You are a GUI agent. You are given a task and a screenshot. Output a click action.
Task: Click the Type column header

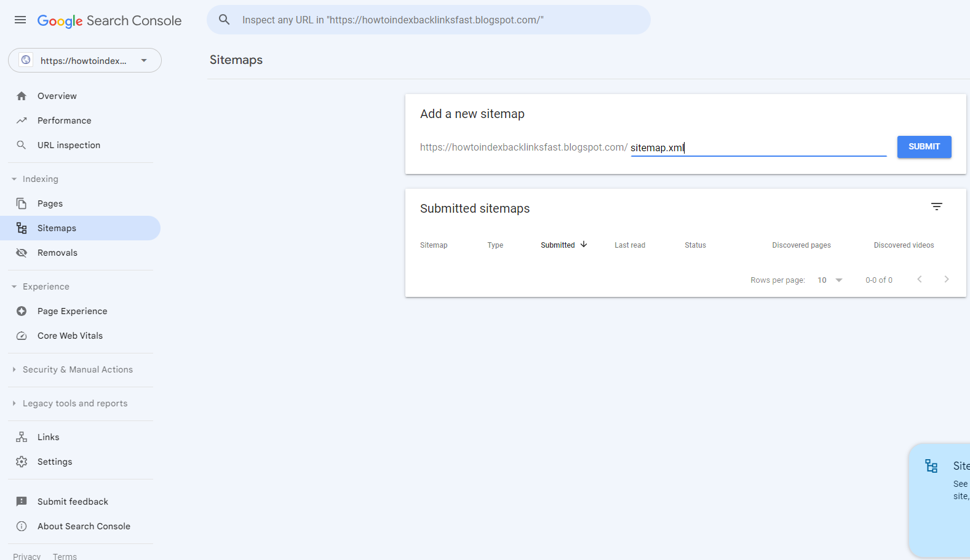[x=495, y=245]
